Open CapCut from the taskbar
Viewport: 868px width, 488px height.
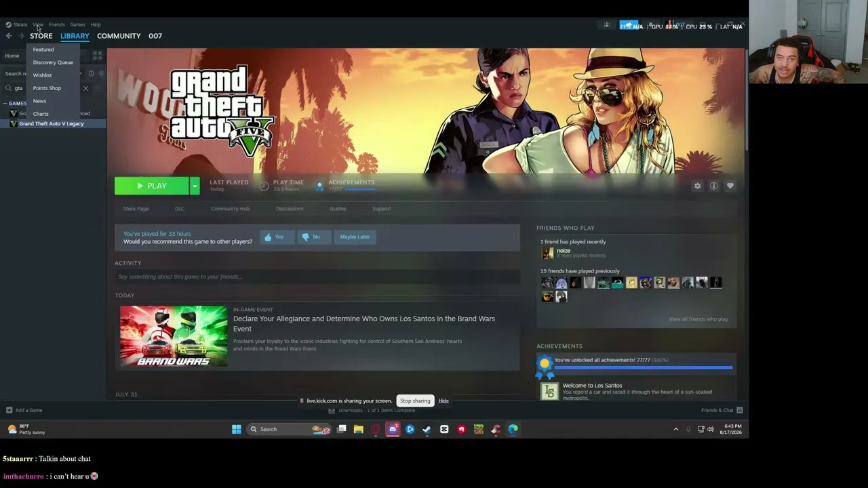[x=444, y=429]
